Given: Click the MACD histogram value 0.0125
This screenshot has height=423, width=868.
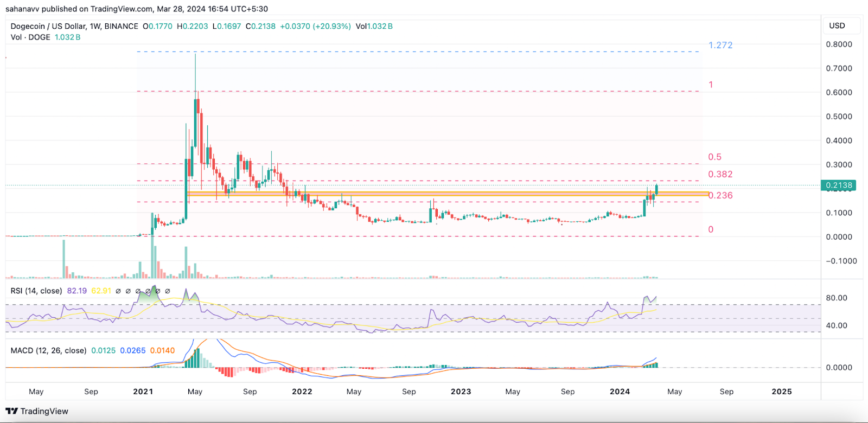Looking at the screenshot, I should coord(103,350).
